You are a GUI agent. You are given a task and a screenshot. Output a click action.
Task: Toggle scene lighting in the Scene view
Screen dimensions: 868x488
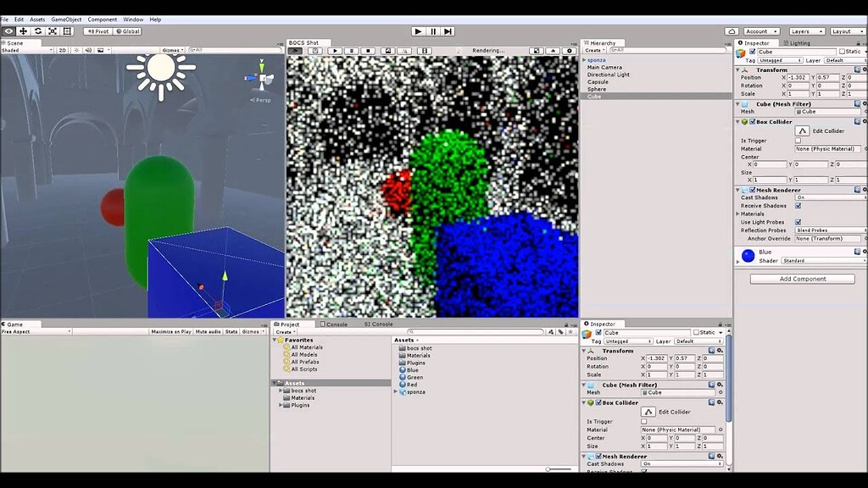pos(76,50)
